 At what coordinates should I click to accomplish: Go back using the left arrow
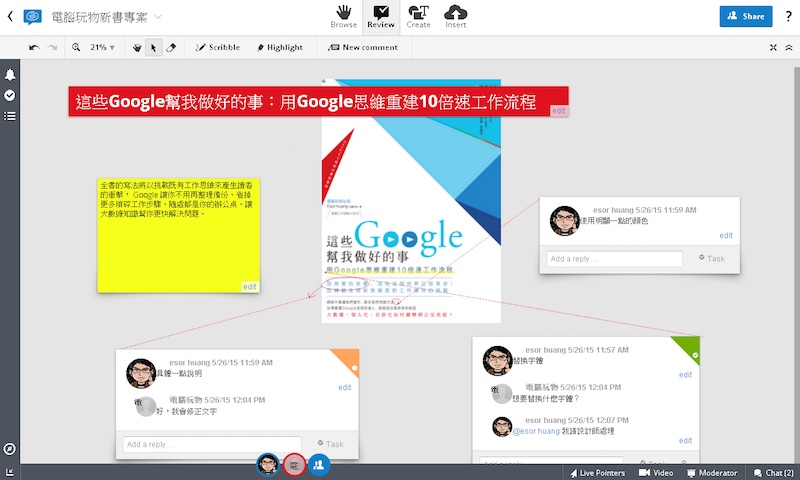(10, 17)
